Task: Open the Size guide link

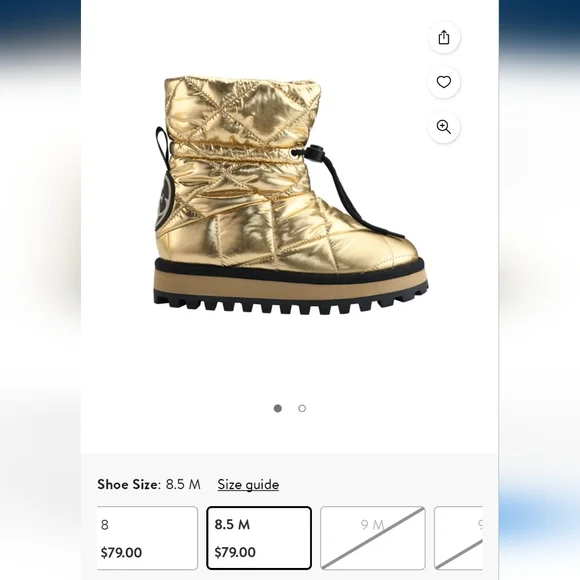Action: pos(248,484)
